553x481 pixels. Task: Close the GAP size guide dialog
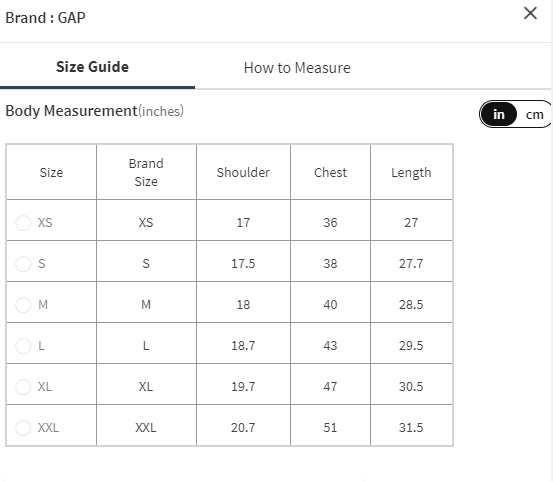coord(530,13)
